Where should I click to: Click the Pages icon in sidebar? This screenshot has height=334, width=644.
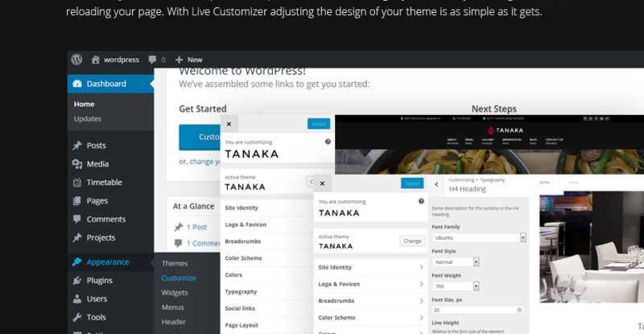77,201
